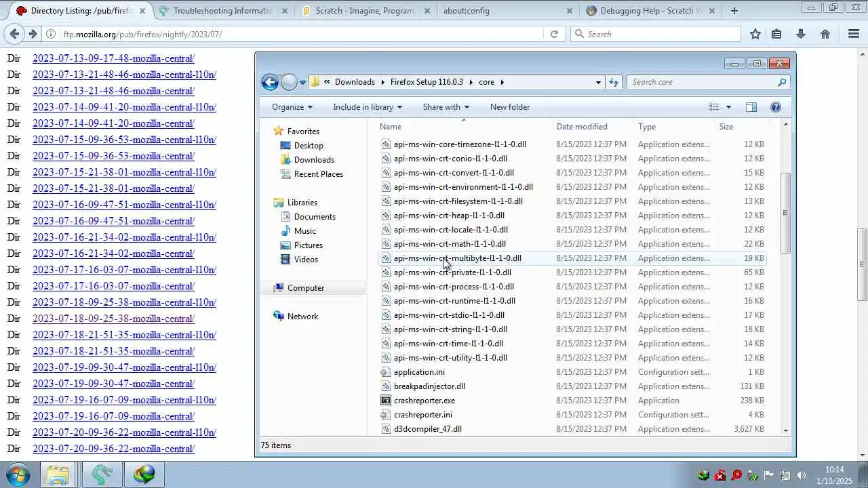Open 2023-07-20-09-36-22-mozilla-central link
Screen dimensions: 868x488
click(113, 449)
